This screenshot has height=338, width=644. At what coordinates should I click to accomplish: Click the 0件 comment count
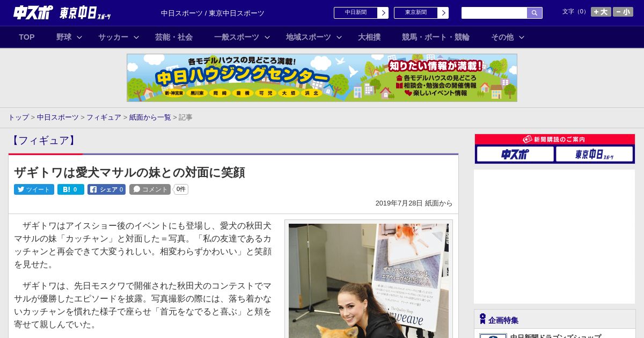(181, 189)
